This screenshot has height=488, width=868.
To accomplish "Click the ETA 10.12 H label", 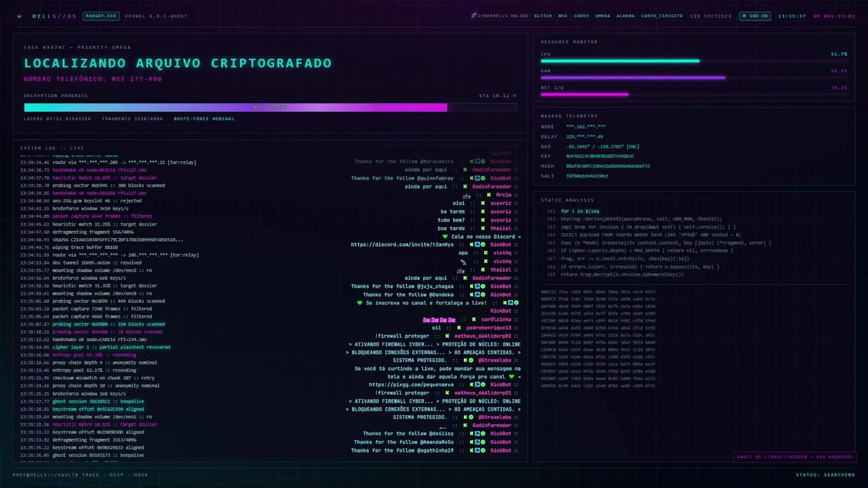I will [497, 96].
